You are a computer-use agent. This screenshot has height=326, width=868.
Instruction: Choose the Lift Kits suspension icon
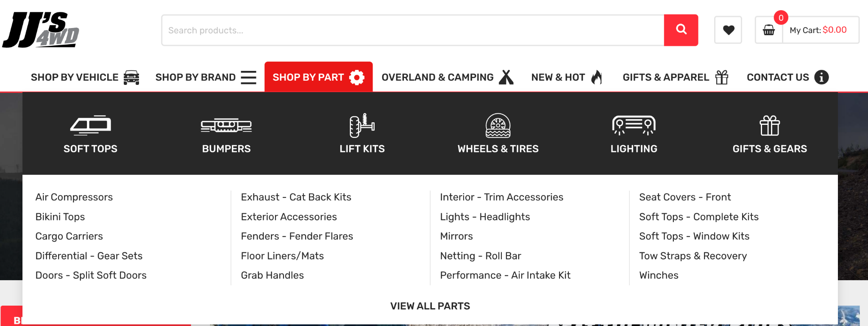(x=362, y=126)
